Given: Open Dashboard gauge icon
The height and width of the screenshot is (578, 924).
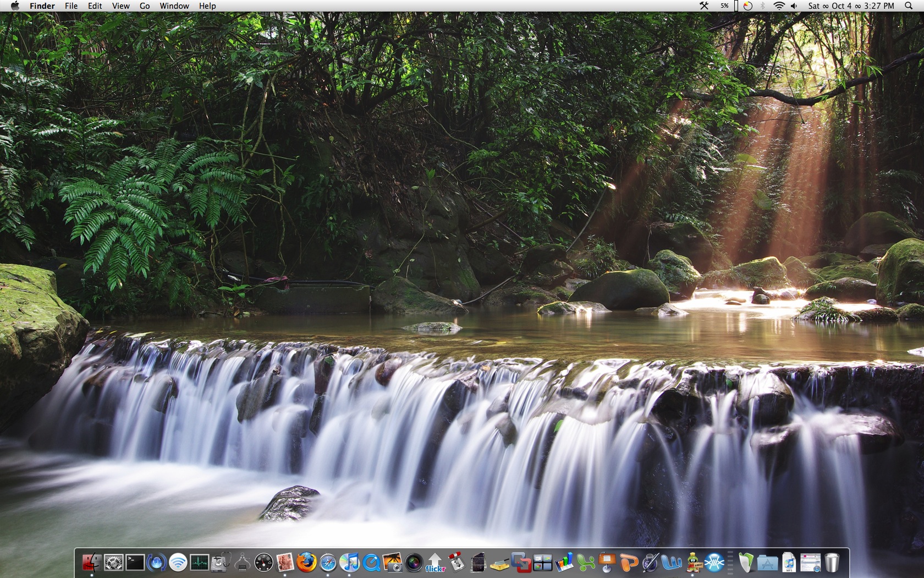Looking at the screenshot, I should tap(264, 562).
